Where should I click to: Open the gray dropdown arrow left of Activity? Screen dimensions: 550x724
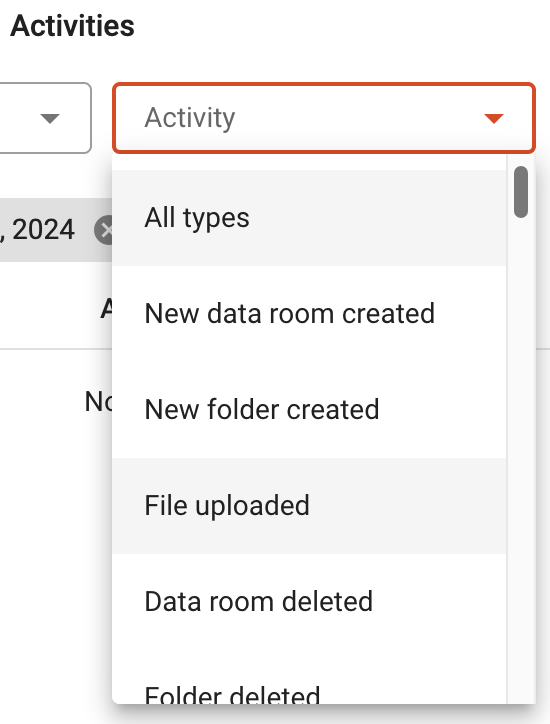50,119
